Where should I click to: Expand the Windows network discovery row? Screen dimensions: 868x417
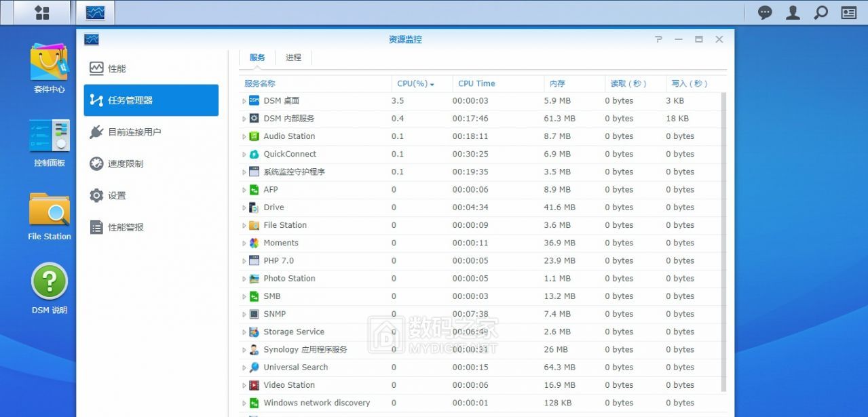[244, 403]
